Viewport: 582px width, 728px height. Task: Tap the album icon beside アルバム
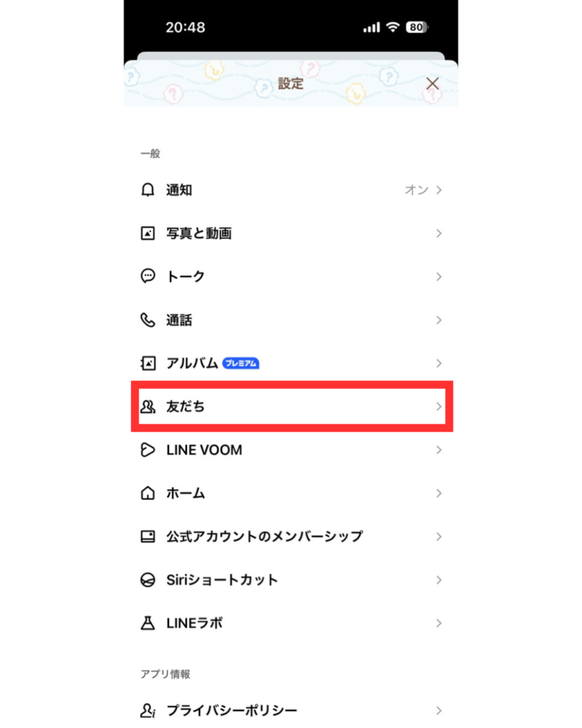tap(148, 363)
